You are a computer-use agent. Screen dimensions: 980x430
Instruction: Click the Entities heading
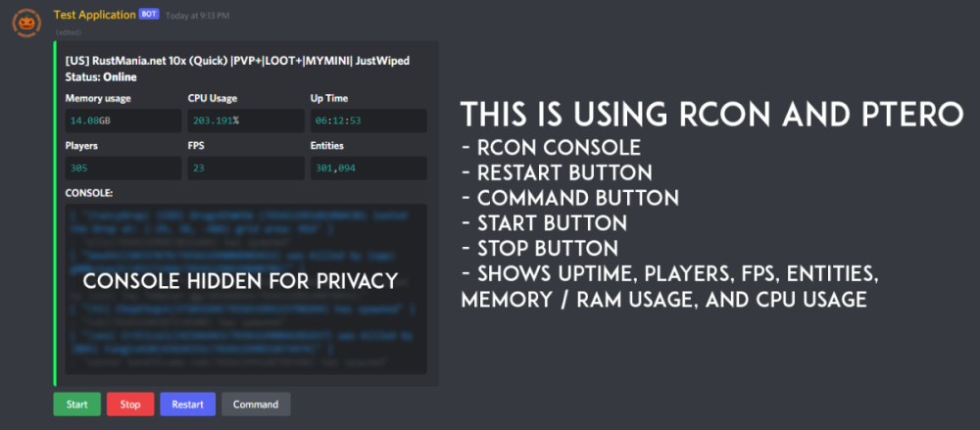[x=327, y=146]
